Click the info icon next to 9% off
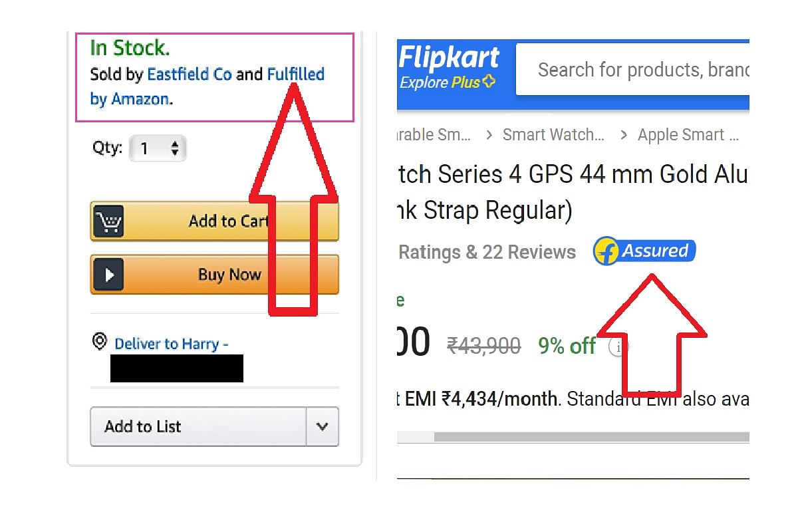This screenshot has height=532, width=798. 618,346
